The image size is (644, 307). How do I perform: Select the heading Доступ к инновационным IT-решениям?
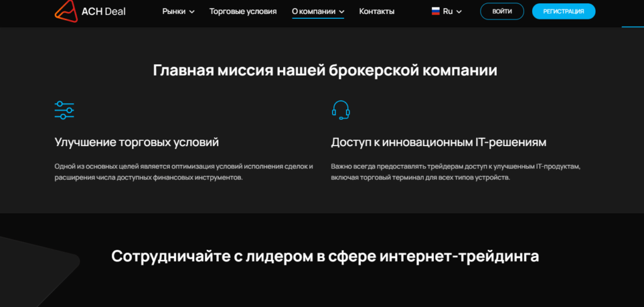point(438,143)
